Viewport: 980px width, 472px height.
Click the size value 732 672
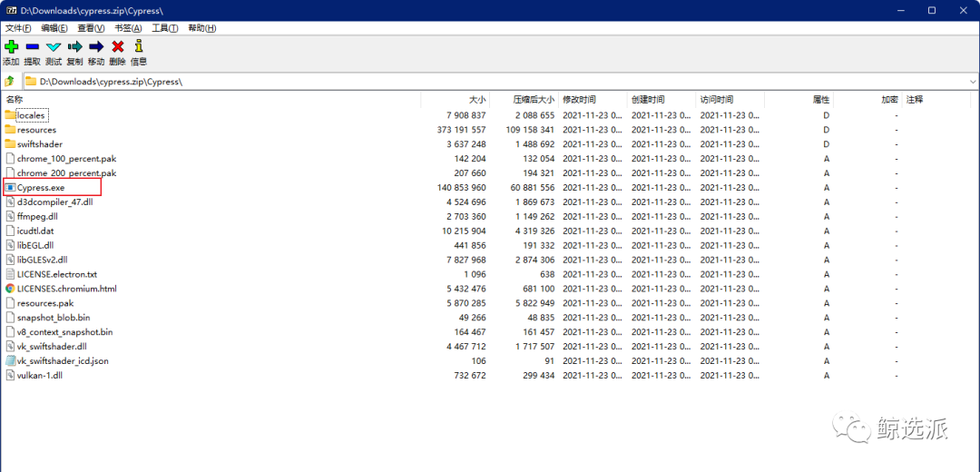point(470,375)
